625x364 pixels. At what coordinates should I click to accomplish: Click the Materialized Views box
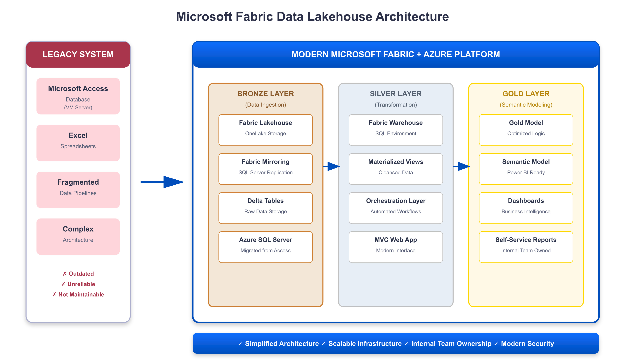pos(396,169)
